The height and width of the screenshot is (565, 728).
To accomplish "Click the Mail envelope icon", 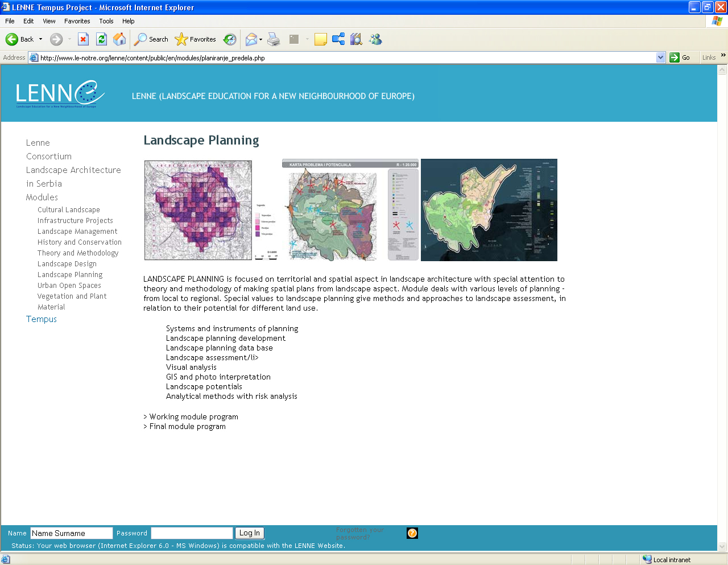I will (251, 39).
